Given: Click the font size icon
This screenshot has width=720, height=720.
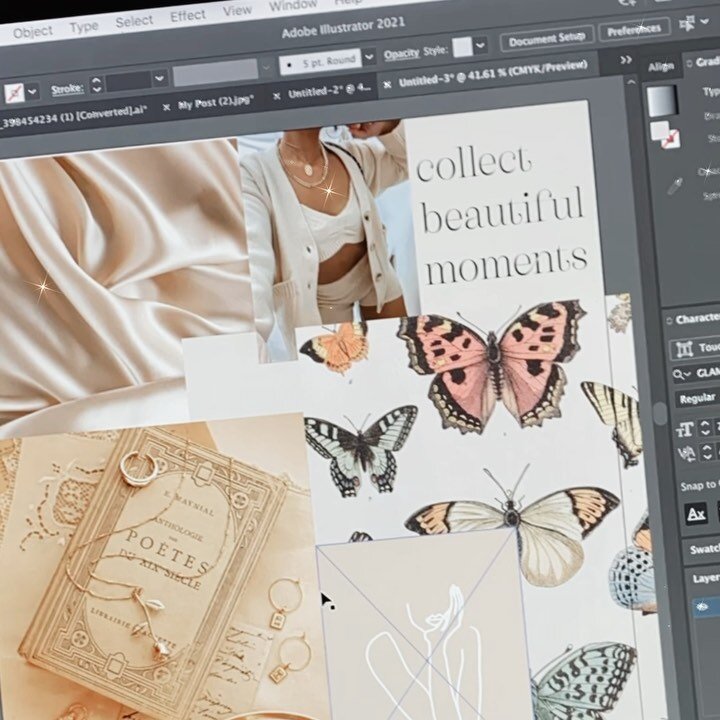Looking at the screenshot, I should click(684, 429).
